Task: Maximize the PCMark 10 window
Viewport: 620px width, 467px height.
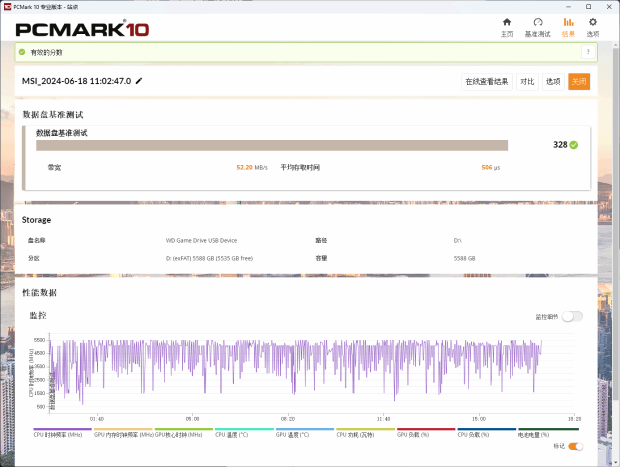Action: (588, 7)
